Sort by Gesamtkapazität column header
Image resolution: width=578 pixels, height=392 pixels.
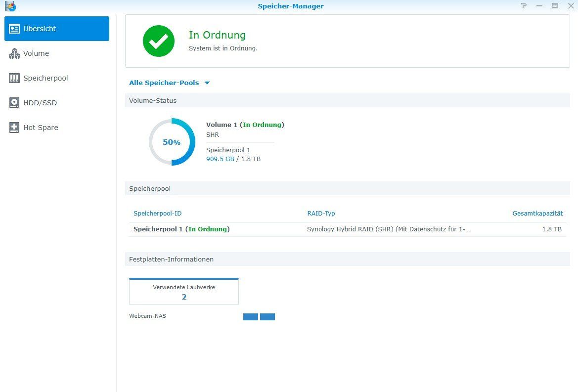537,214
